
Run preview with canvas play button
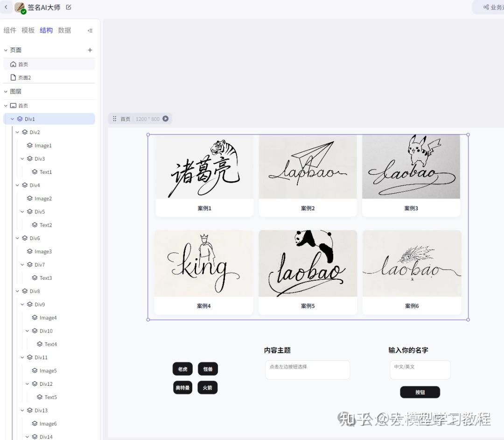[x=166, y=119]
